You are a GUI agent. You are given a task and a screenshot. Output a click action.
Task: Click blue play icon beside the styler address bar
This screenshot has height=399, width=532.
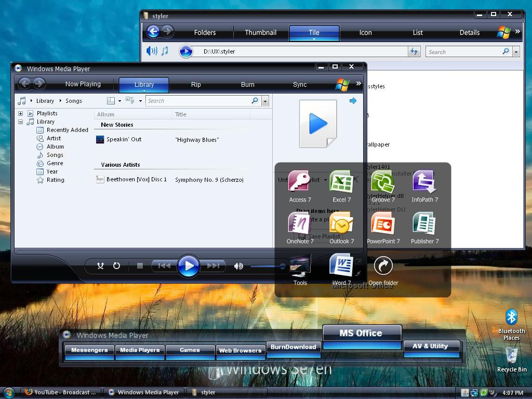pos(186,51)
